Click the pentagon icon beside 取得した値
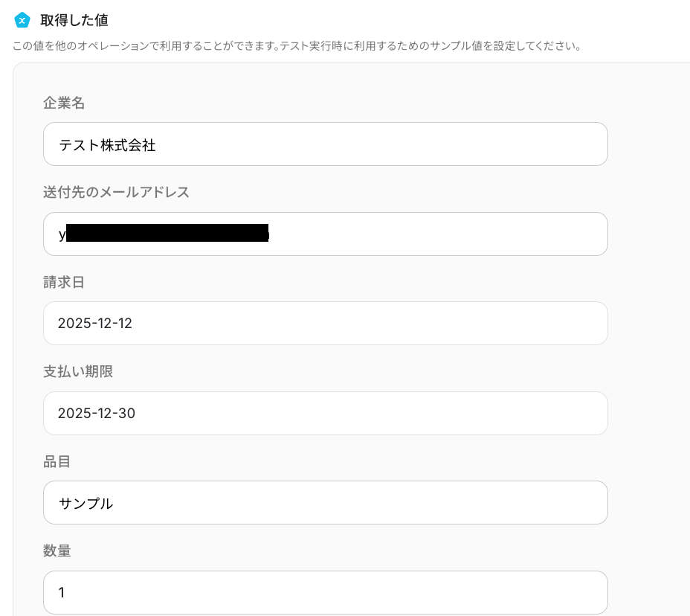 point(22,20)
